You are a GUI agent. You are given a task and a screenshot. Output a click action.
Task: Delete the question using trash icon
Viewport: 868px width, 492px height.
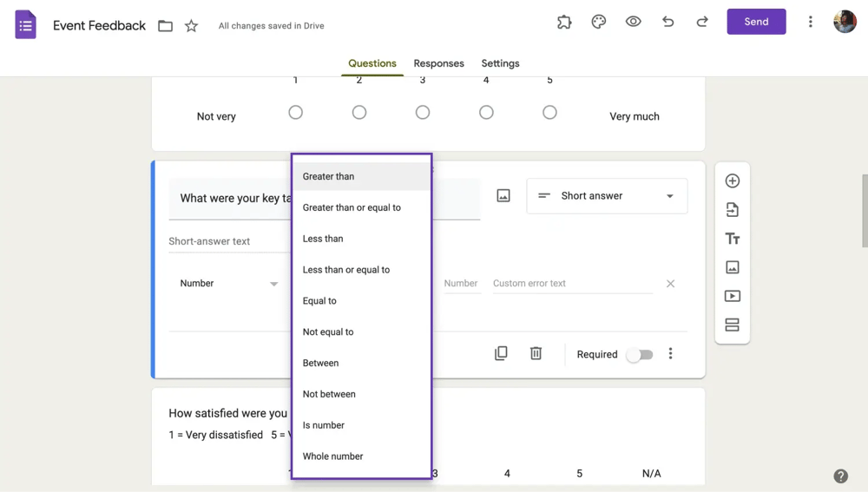click(x=536, y=354)
